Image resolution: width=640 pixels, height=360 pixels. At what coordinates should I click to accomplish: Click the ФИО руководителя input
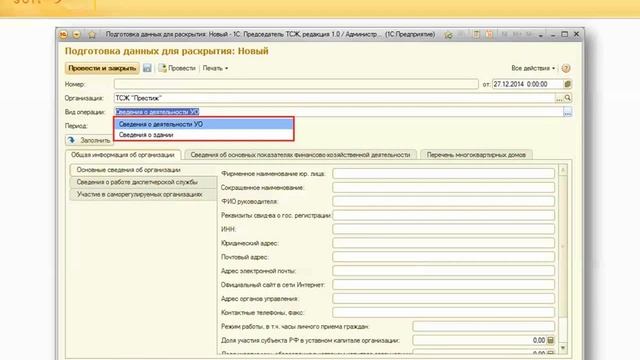[444, 202]
